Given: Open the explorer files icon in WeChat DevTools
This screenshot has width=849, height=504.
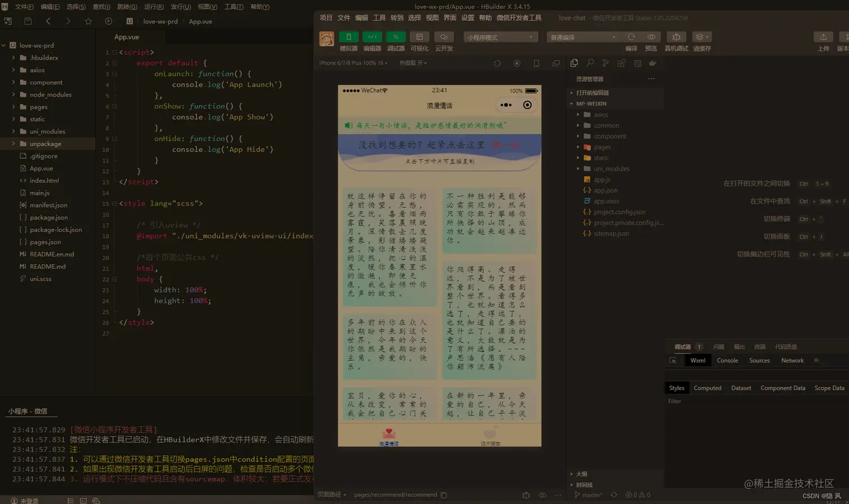Looking at the screenshot, I should click(x=574, y=63).
